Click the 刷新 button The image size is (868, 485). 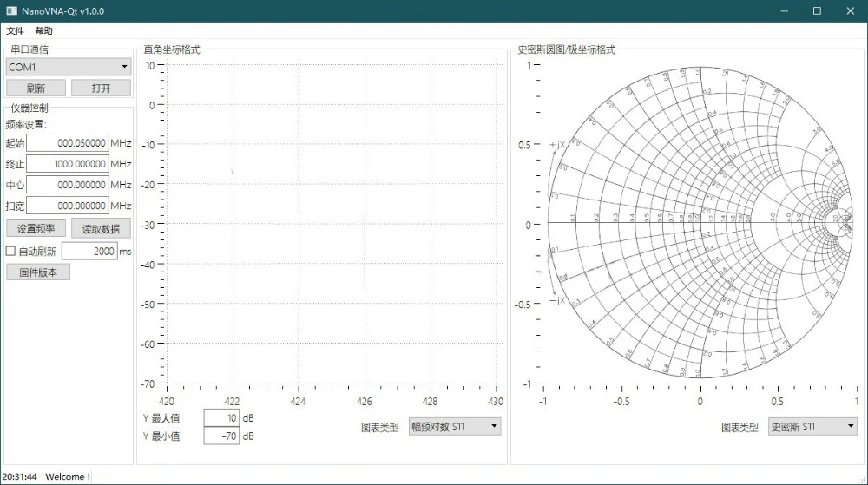[36, 88]
